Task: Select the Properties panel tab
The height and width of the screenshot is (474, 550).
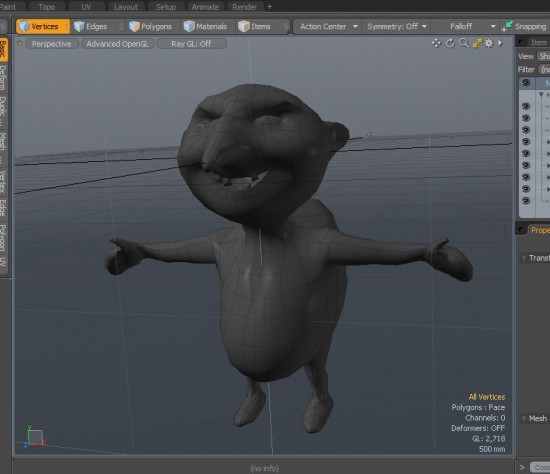Action: tap(539, 230)
